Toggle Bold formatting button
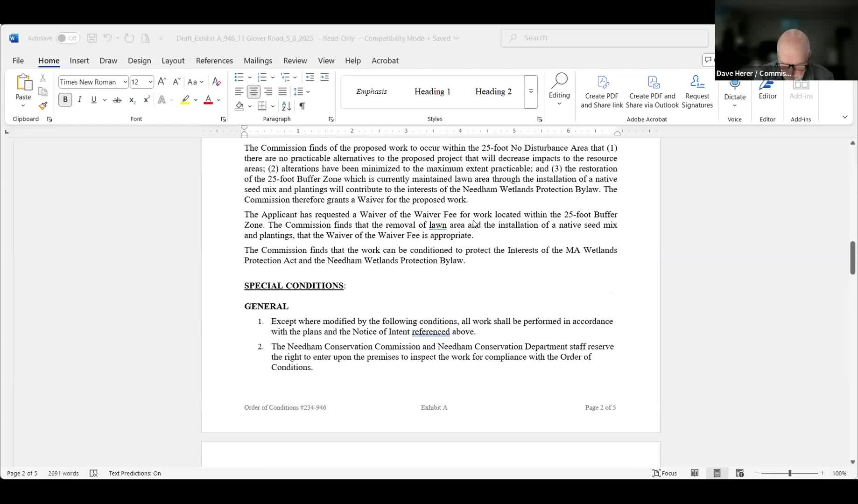 coord(65,100)
